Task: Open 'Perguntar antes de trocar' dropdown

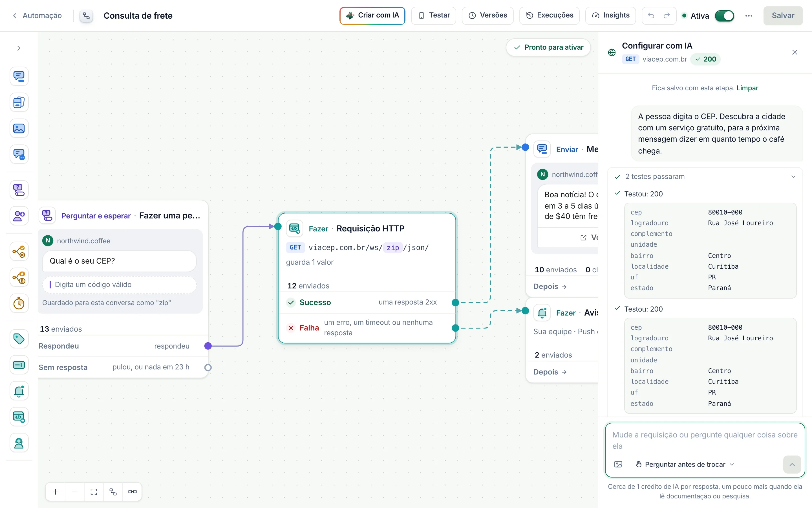Action: tap(685, 464)
